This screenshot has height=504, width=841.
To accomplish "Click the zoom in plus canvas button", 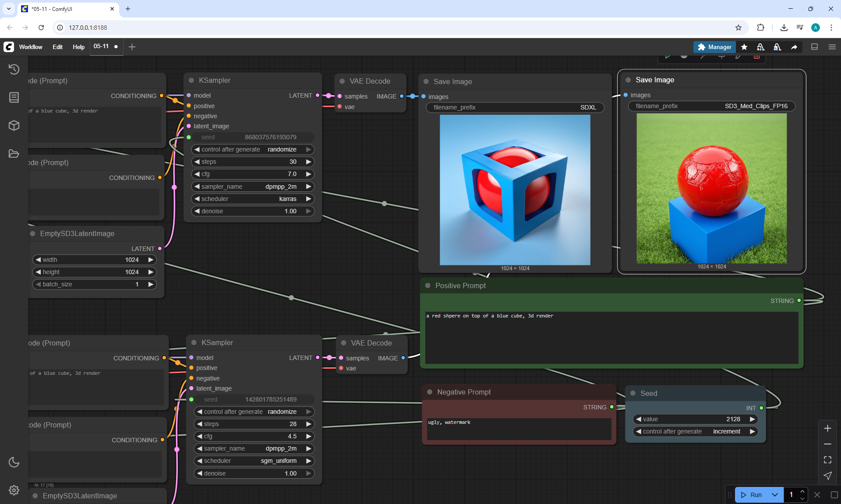I will 827,428.
